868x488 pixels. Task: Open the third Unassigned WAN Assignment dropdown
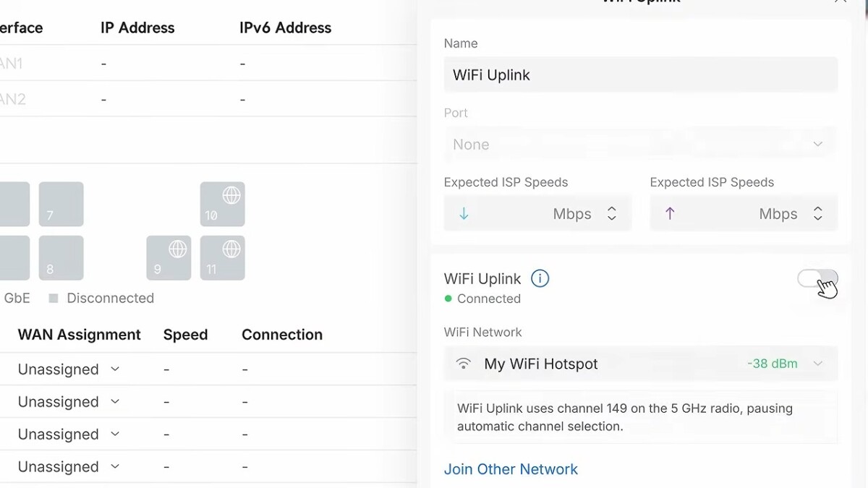tap(69, 435)
